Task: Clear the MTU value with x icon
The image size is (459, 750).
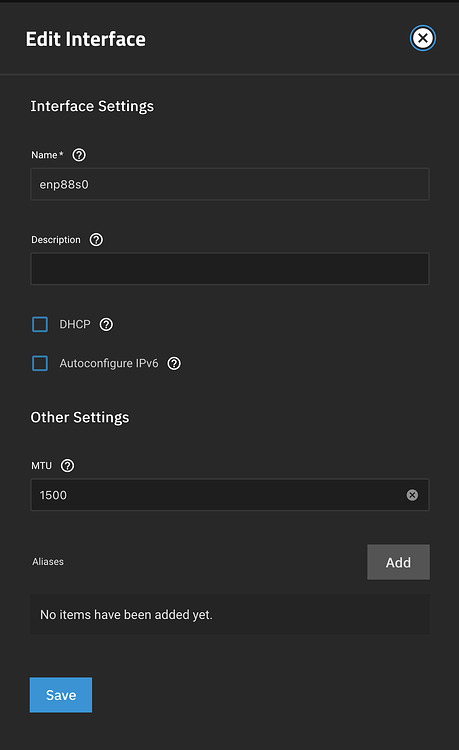Action: coord(412,495)
